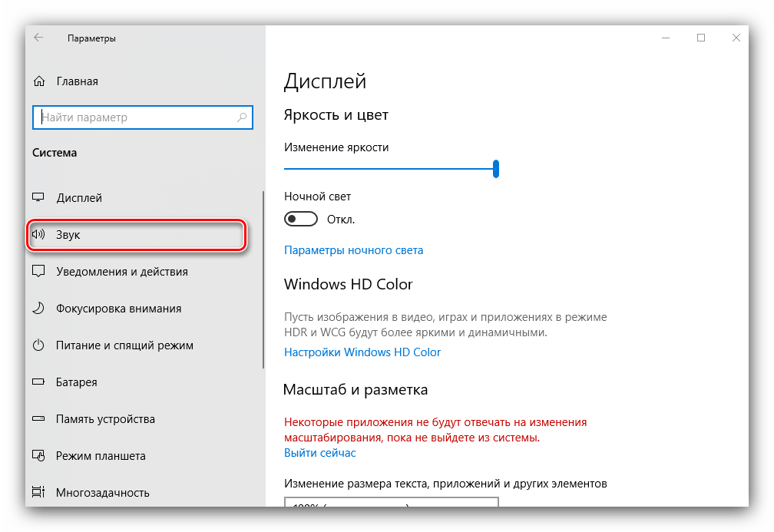774x532 pixels.
Task: Click the Home (Главная) icon
Action: [x=39, y=81]
